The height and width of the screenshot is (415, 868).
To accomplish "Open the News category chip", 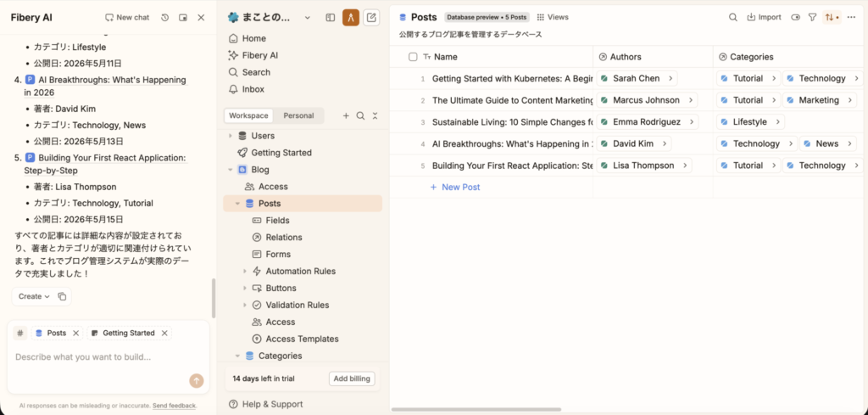I will [x=827, y=144].
